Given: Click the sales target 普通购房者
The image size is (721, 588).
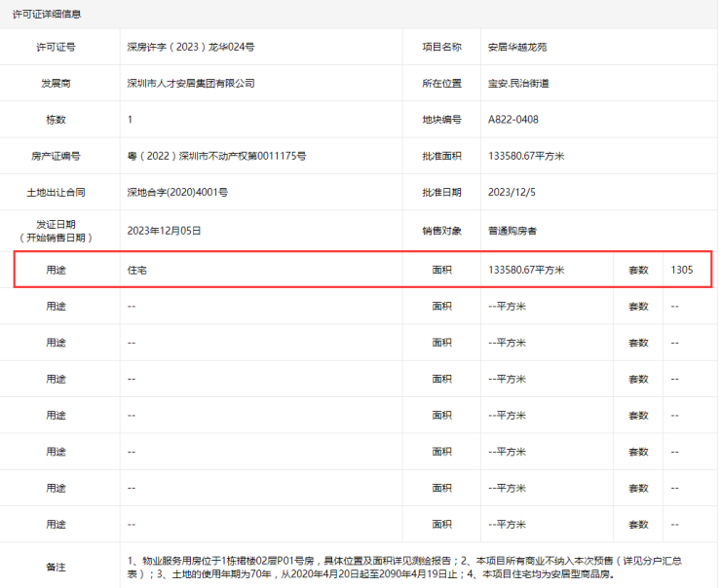Looking at the screenshot, I should (x=512, y=231).
